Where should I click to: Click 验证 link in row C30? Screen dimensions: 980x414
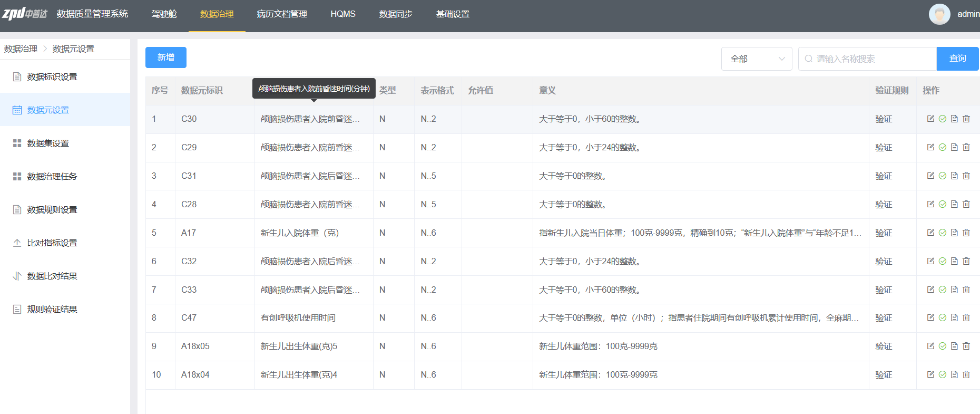pos(884,119)
